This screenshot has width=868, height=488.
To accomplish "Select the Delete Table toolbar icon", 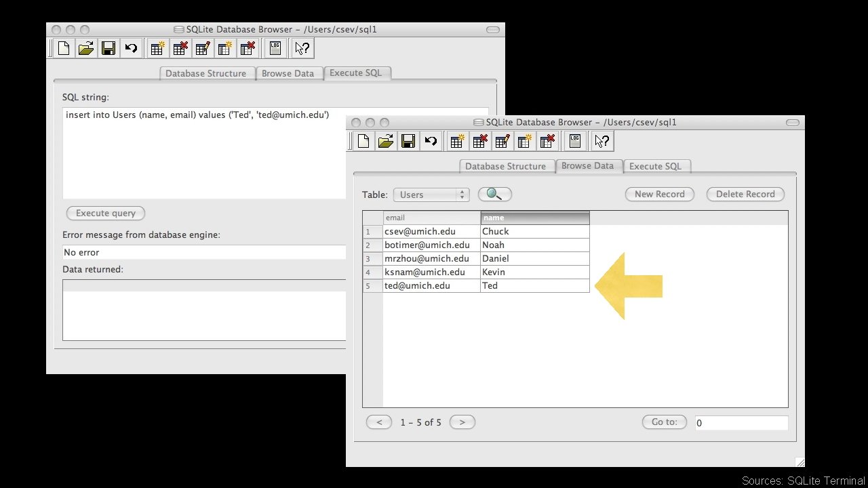I will [479, 140].
